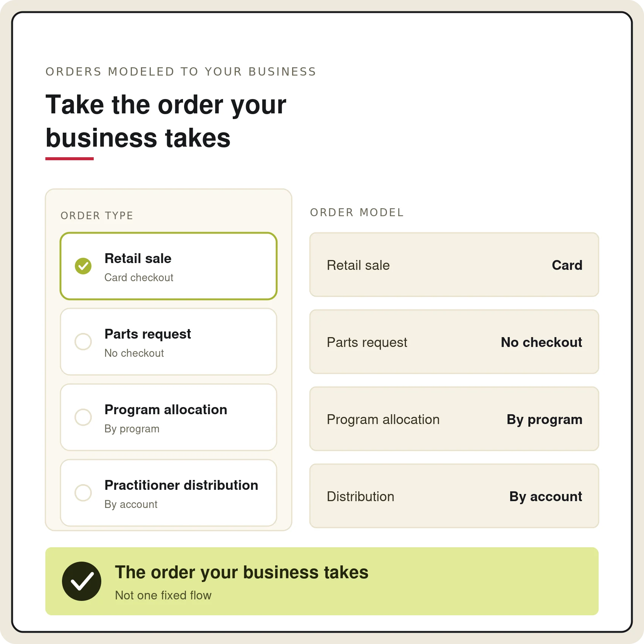Click the By account value label

[x=546, y=497]
